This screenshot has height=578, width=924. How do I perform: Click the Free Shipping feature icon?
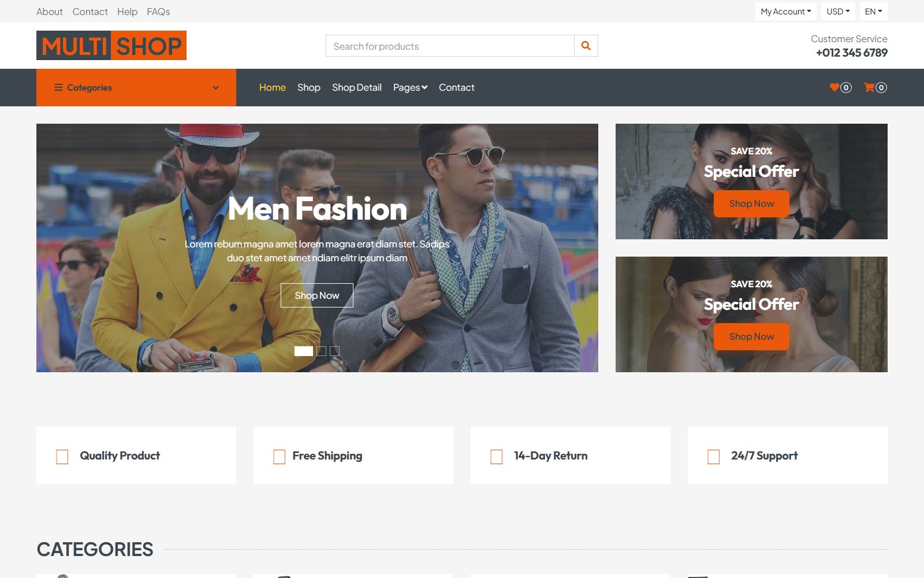coord(280,457)
